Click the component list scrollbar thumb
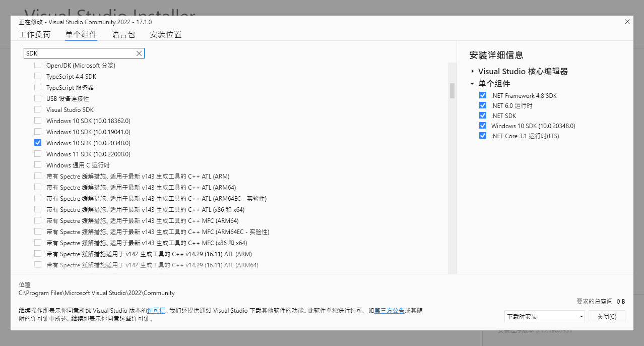644x346 pixels. pos(452,91)
